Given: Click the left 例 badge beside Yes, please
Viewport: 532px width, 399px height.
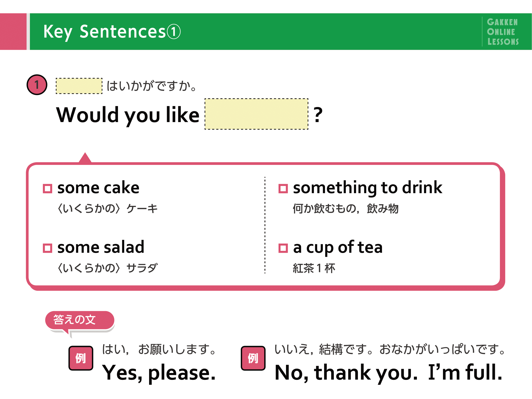Looking at the screenshot, I should coord(81,358).
